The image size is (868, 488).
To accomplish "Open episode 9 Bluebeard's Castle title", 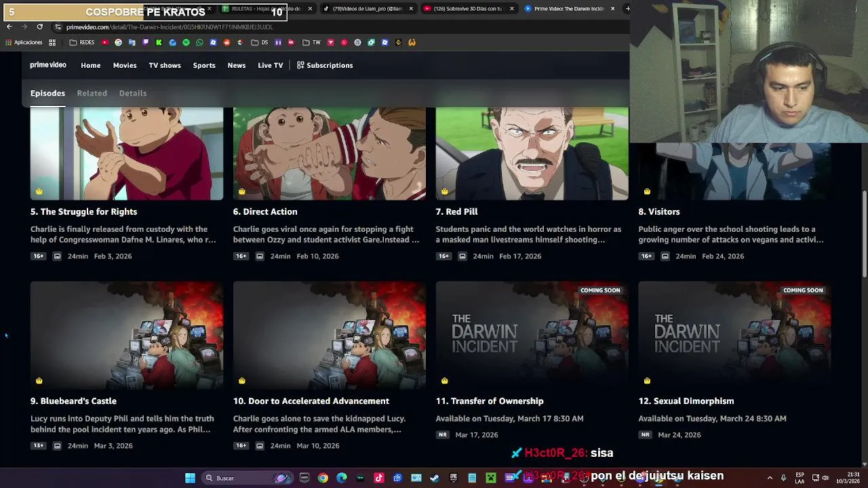I will click(x=73, y=401).
